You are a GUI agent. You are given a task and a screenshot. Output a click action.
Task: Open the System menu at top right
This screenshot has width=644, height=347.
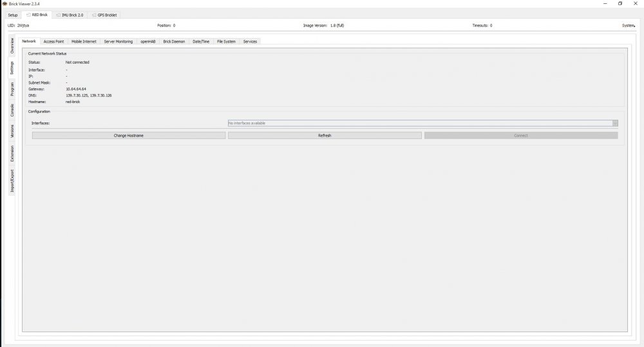629,26
